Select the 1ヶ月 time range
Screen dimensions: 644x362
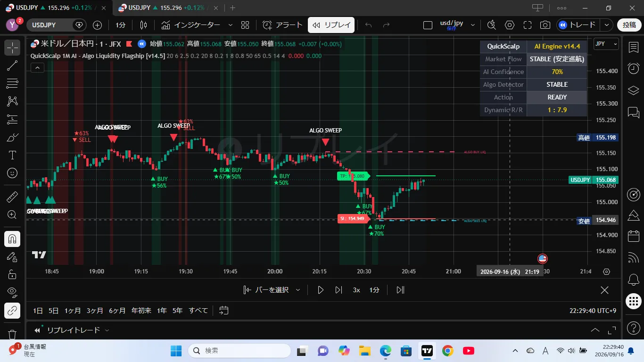tap(73, 310)
